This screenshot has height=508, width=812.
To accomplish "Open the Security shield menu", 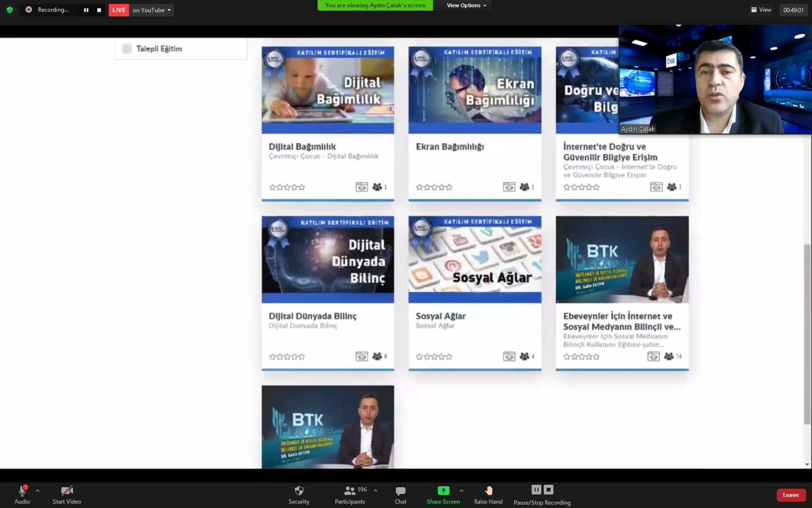I will tap(299, 494).
